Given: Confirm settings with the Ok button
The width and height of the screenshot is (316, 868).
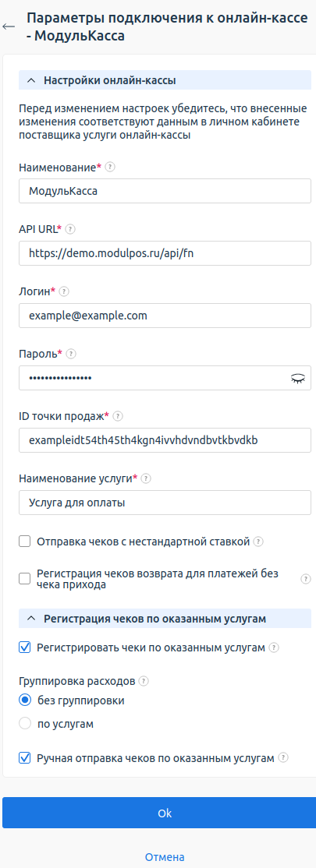Looking at the screenshot, I should [165, 813].
